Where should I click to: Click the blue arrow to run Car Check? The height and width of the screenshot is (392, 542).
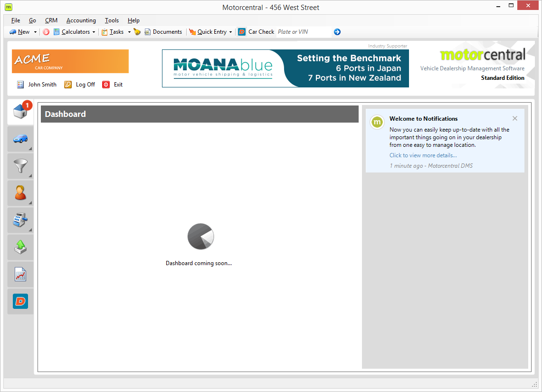[337, 32]
